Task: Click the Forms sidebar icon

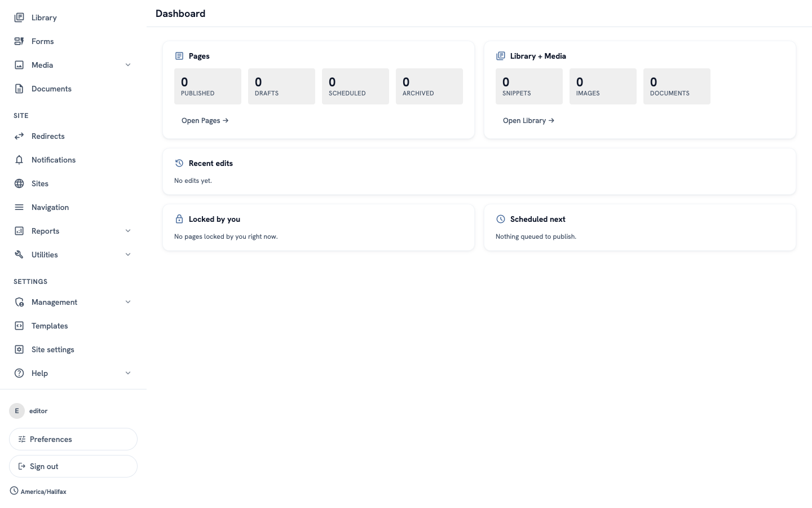Action: tap(19, 41)
